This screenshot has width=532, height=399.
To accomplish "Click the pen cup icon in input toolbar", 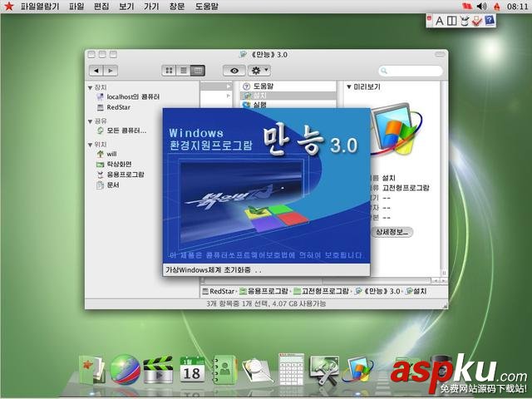I will (x=465, y=21).
